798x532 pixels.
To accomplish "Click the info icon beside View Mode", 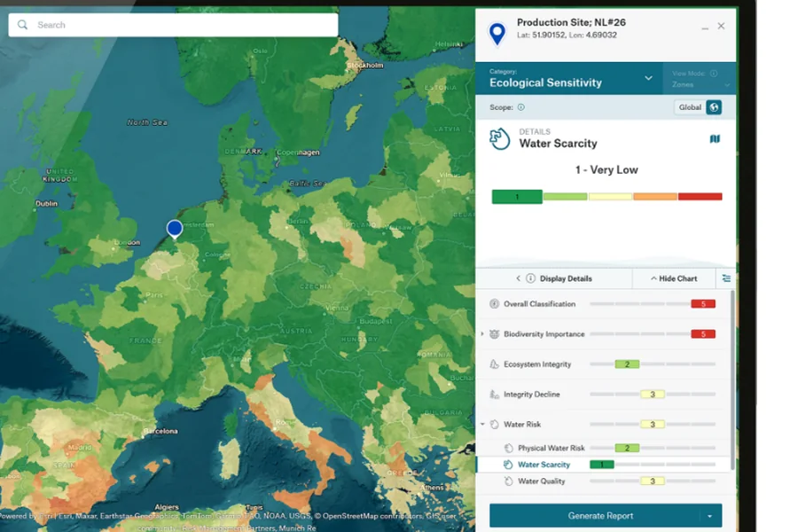I will (x=714, y=74).
